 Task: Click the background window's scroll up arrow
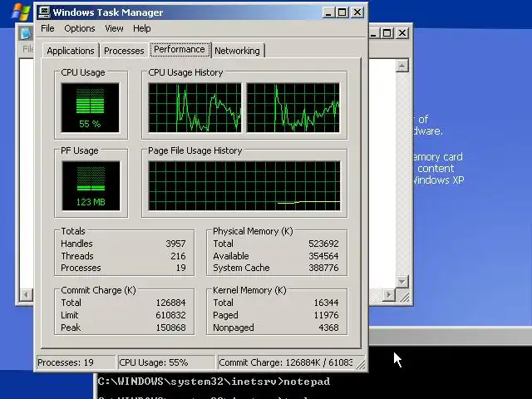(402, 66)
